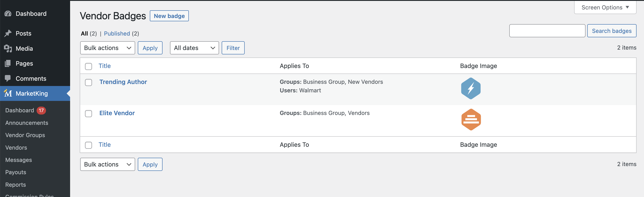Expand the Screen Options panel

click(605, 7)
